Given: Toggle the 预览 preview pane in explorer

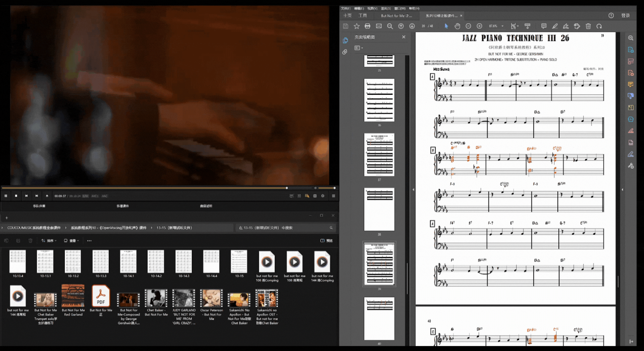Looking at the screenshot, I should (x=326, y=241).
